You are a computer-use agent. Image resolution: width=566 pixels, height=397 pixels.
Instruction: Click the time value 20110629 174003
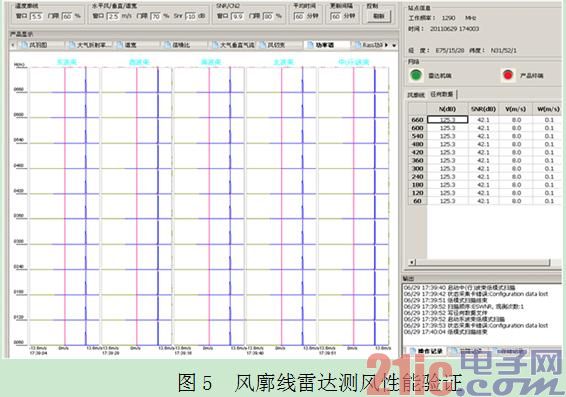click(x=454, y=29)
